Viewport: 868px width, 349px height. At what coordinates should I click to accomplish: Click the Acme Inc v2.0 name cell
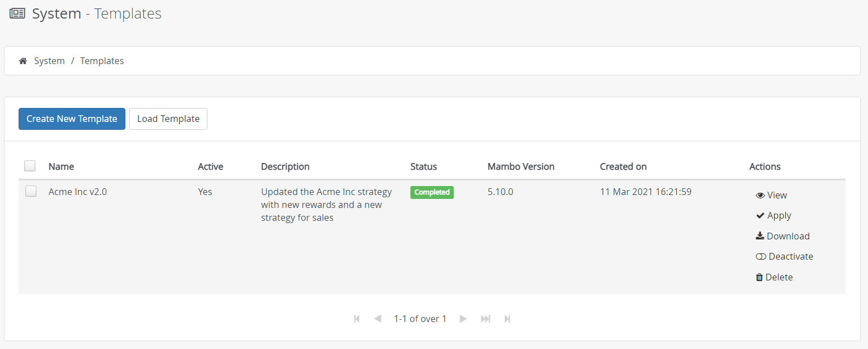pos(78,192)
